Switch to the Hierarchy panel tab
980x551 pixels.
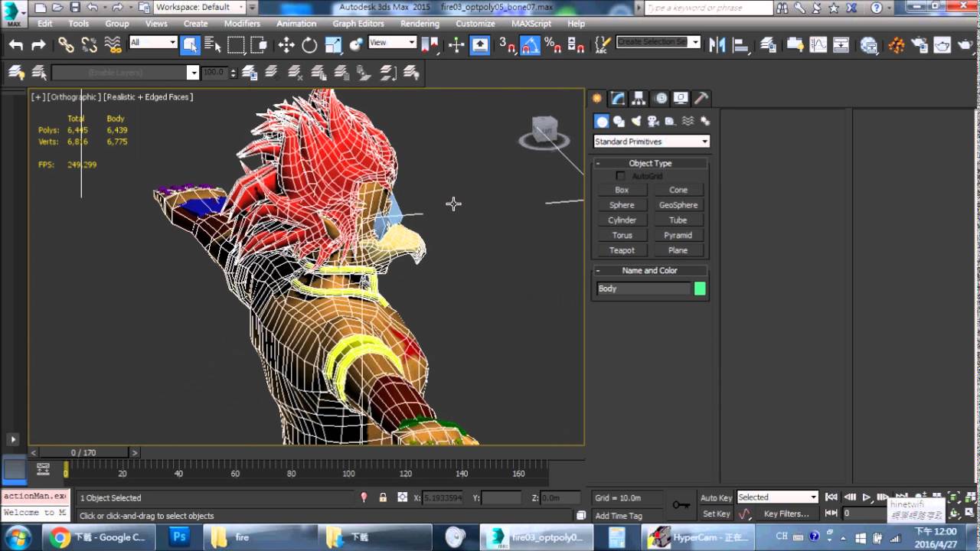pyautogui.click(x=639, y=98)
